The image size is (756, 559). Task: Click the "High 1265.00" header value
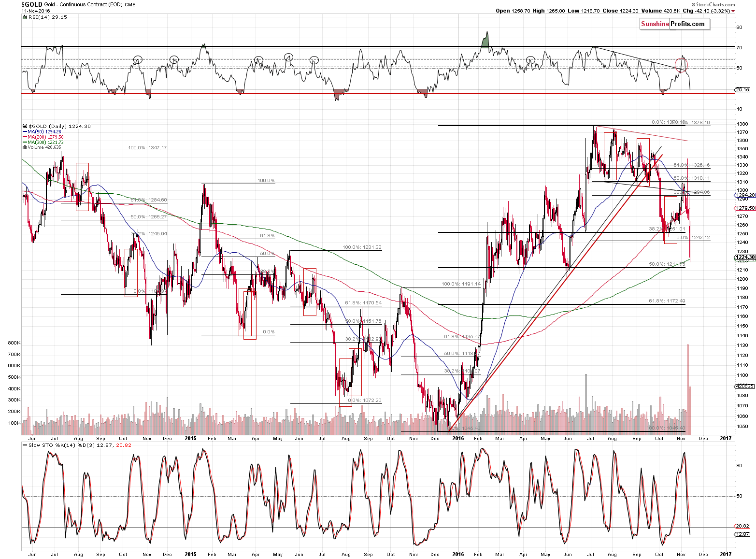pos(549,11)
